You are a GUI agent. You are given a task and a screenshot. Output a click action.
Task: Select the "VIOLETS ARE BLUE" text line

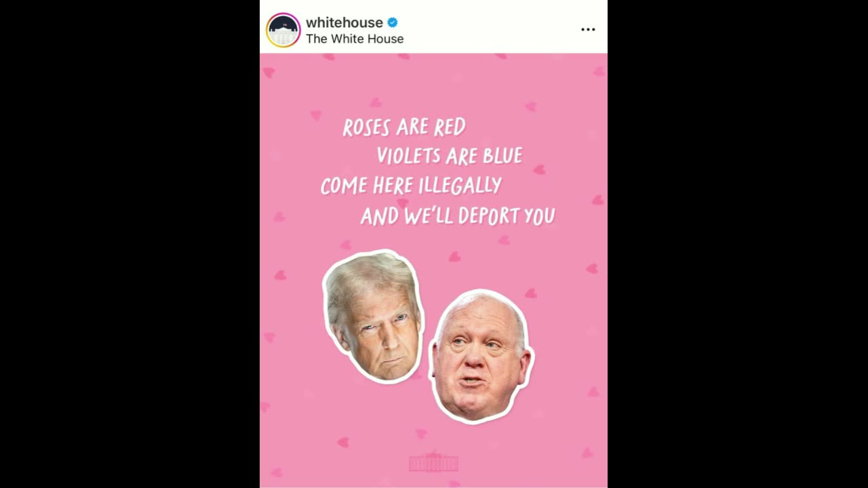450,156
